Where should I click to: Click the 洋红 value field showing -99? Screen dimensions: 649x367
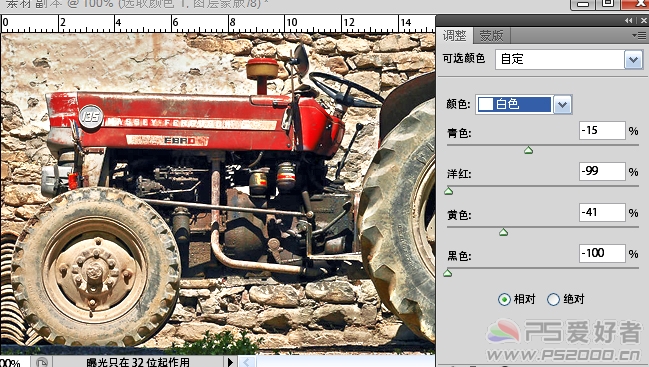click(x=602, y=171)
